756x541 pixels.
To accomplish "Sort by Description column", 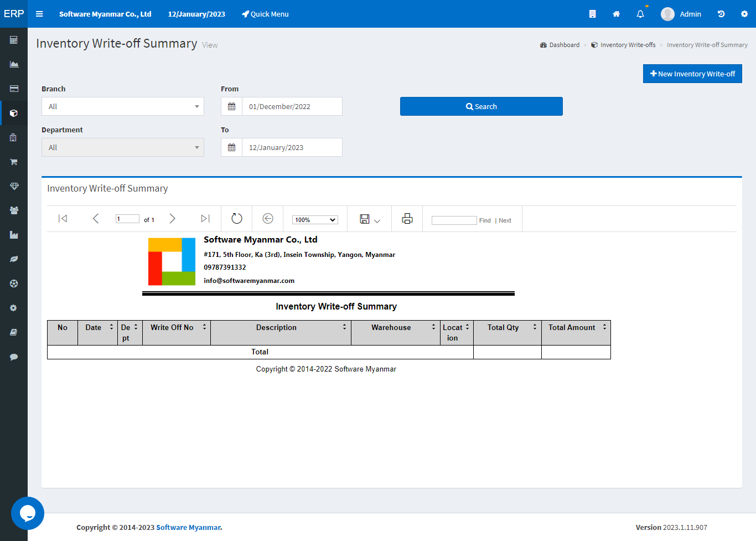I will point(345,327).
